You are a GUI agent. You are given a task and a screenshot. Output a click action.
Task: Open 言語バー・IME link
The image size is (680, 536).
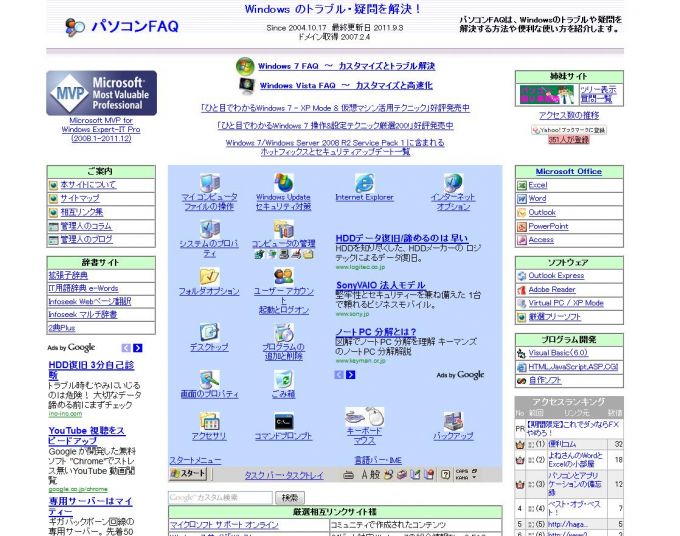click(378, 460)
